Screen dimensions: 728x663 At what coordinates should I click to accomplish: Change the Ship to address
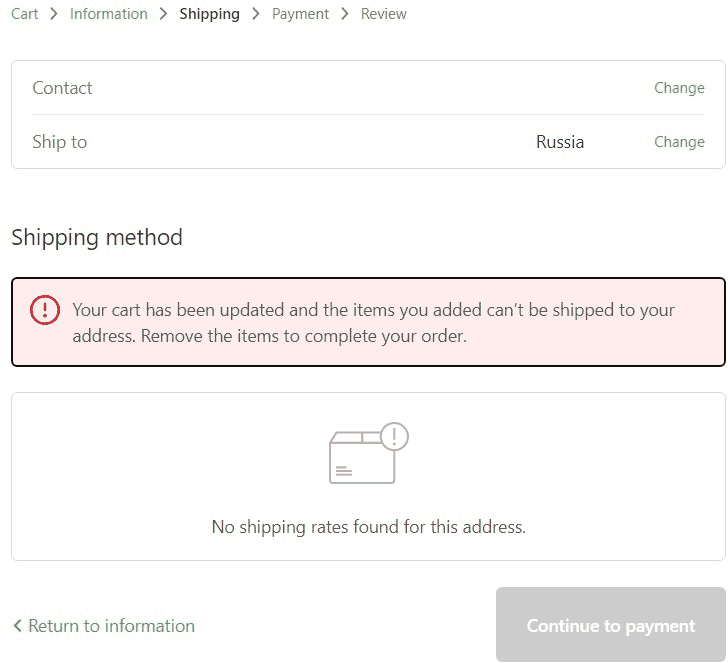coord(679,142)
